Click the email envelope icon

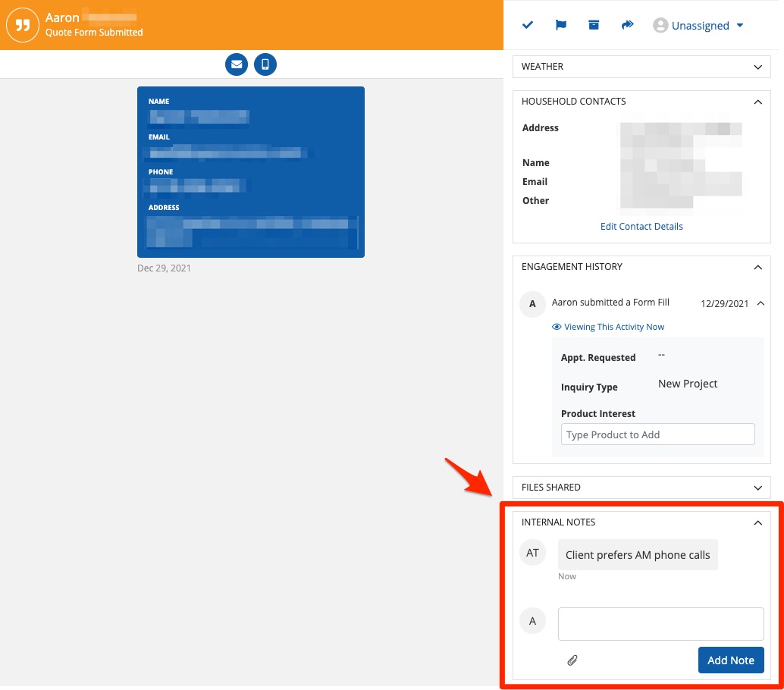237,64
